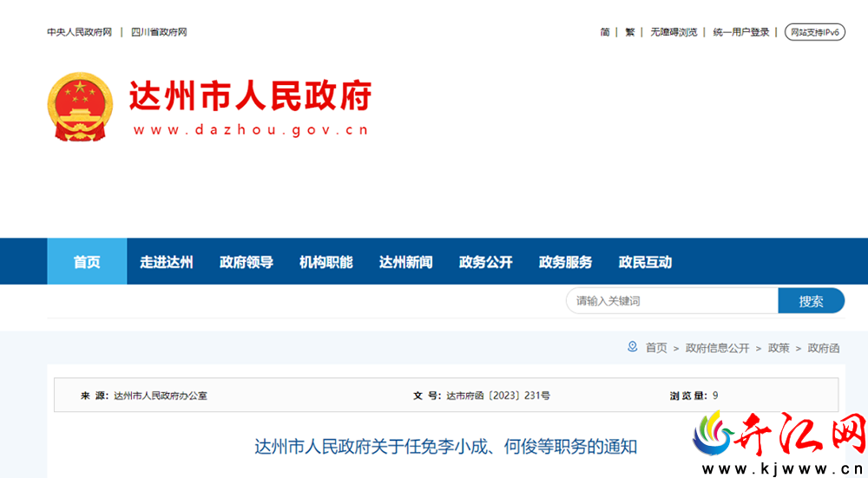Enable 无障碍浏览 accessibility mode
This screenshot has width=868, height=478.
pyautogui.click(x=674, y=32)
